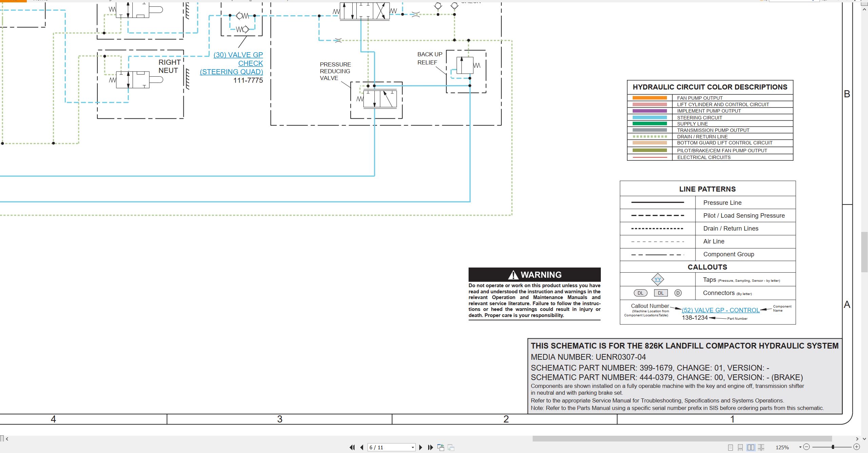Click the vertical scrollbar thumb
This screenshot has height=453, width=868.
[x=864, y=252]
